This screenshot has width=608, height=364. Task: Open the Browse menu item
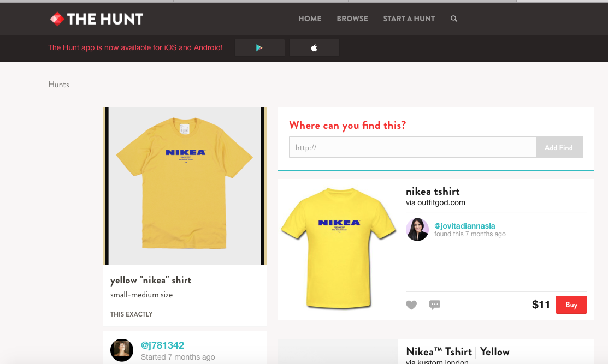352,19
